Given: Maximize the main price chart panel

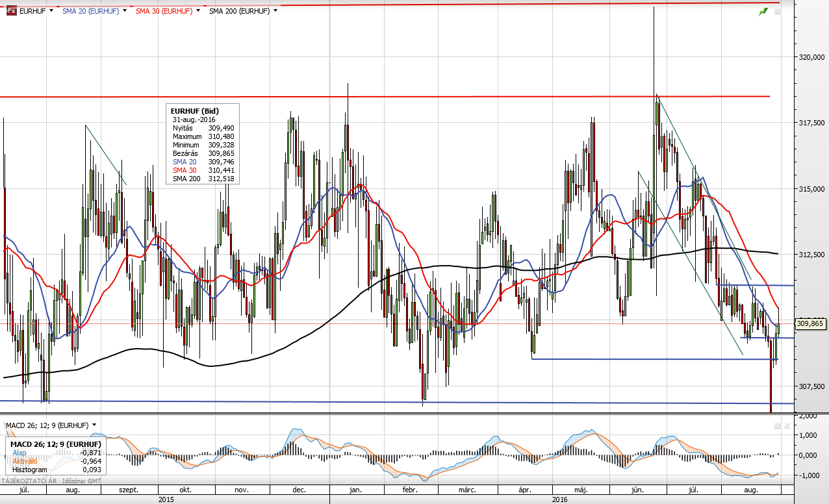Looking at the screenshot, I should (778, 12).
